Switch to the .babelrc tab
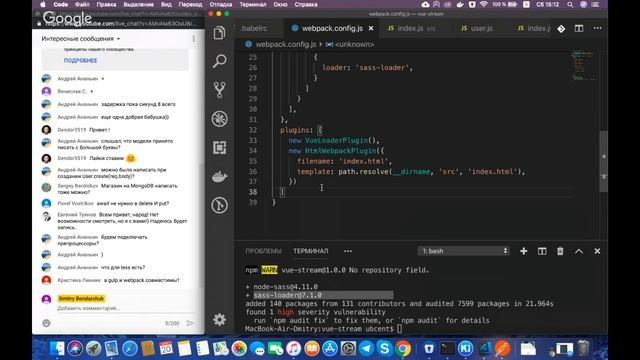The width and height of the screenshot is (640, 360). coord(253,28)
